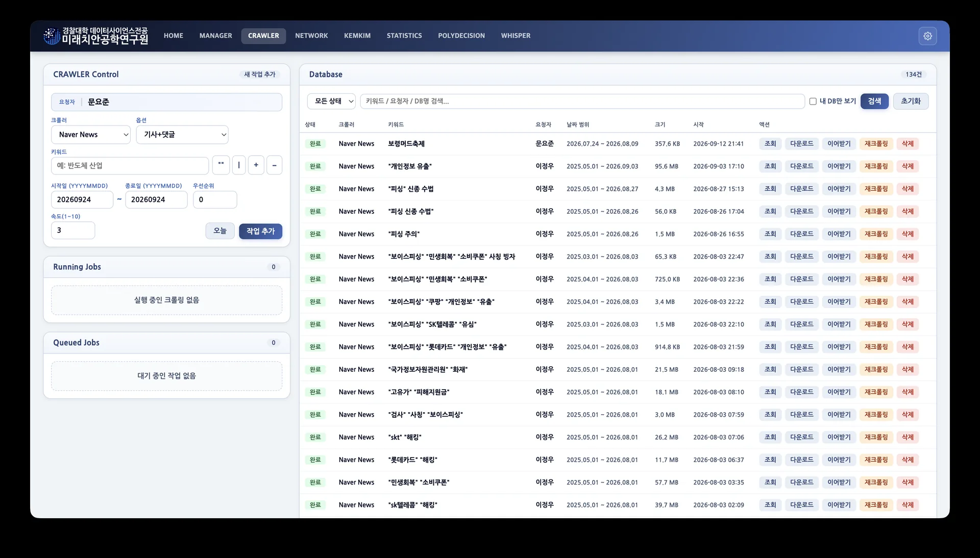Click the requester name field 문요준
Viewport: 980px width, 558px height.
166,102
